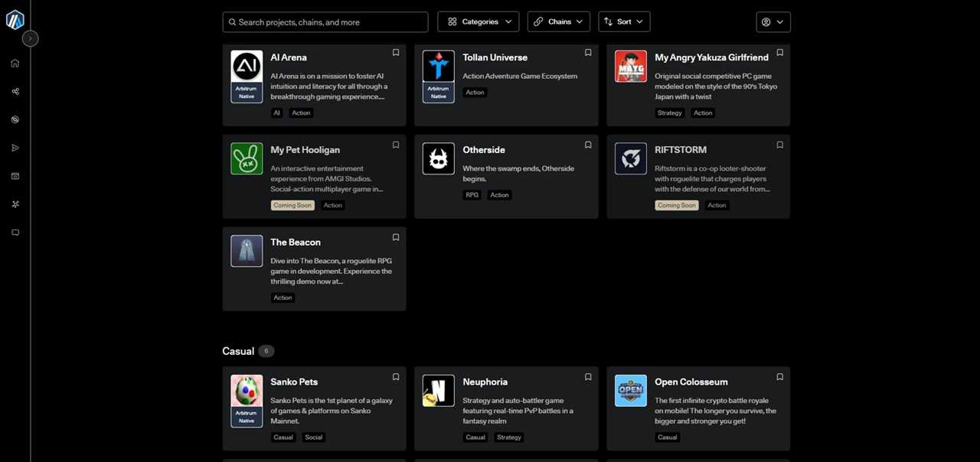This screenshot has height=462, width=980.
Task: Go to Home via the sidebar house icon
Action: click(15, 63)
